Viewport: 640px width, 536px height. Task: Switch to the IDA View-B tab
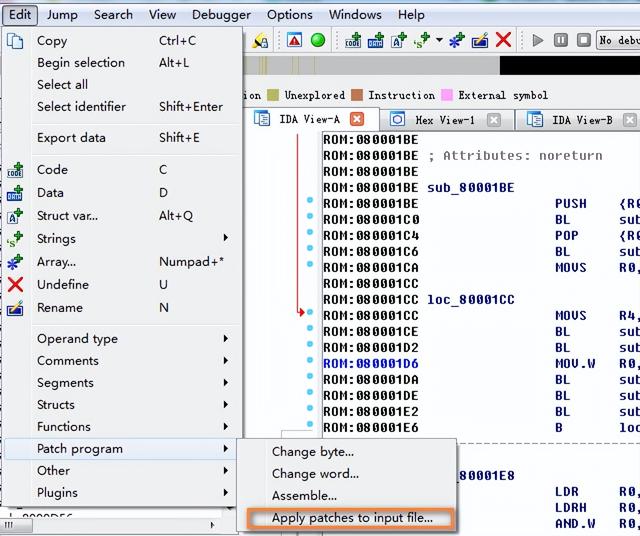tap(582, 120)
